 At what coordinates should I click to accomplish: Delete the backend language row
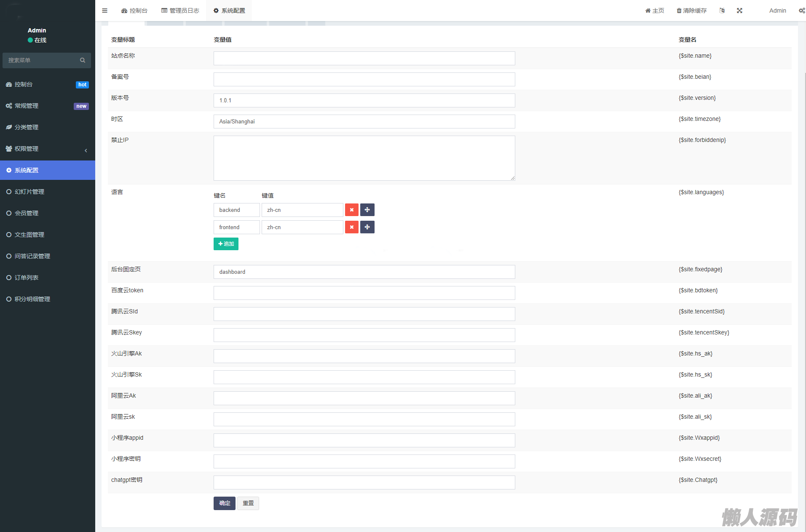352,210
